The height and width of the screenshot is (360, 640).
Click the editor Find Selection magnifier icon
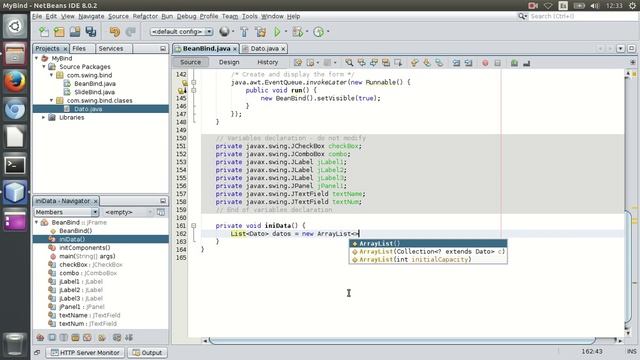pyautogui.click(x=349, y=63)
